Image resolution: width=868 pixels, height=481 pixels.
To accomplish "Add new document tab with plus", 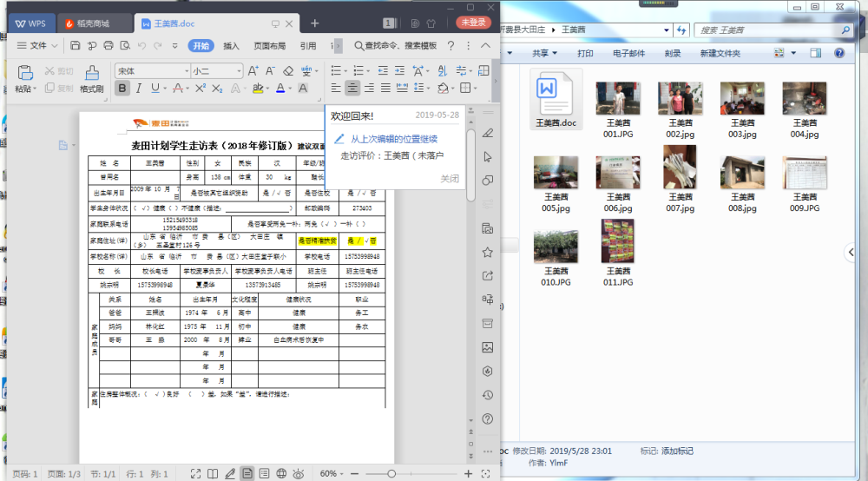I will [x=314, y=23].
